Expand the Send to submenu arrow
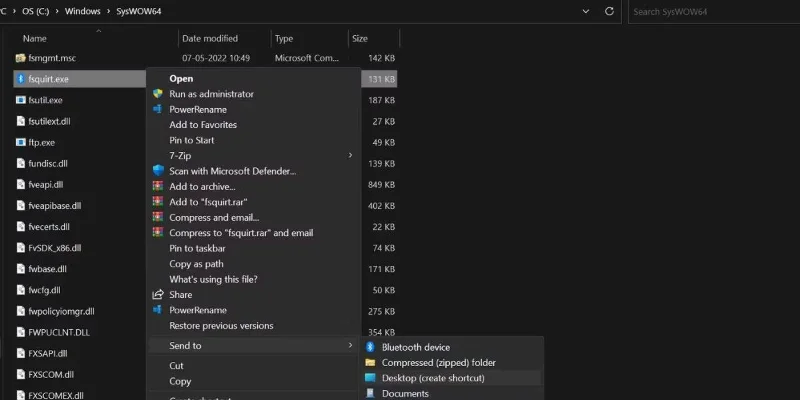Image resolution: width=800 pixels, height=400 pixels. 350,345
